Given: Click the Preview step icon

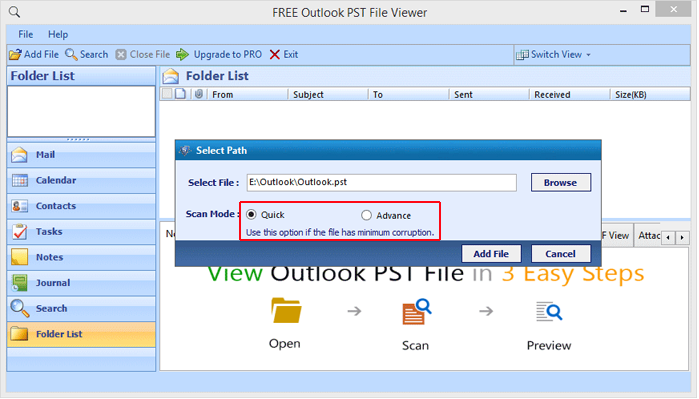Looking at the screenshot, I should [549, 312].
